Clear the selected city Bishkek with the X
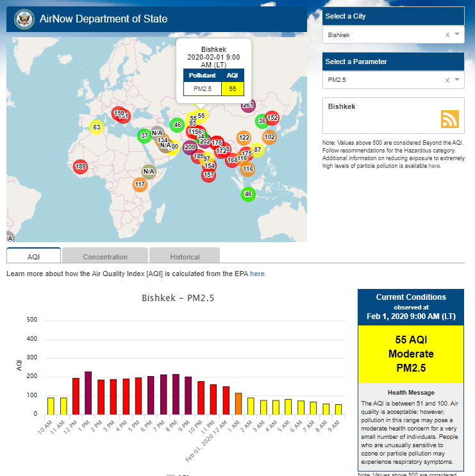The height and width of the screenshot is (476, 475). (x=447, y=35)
